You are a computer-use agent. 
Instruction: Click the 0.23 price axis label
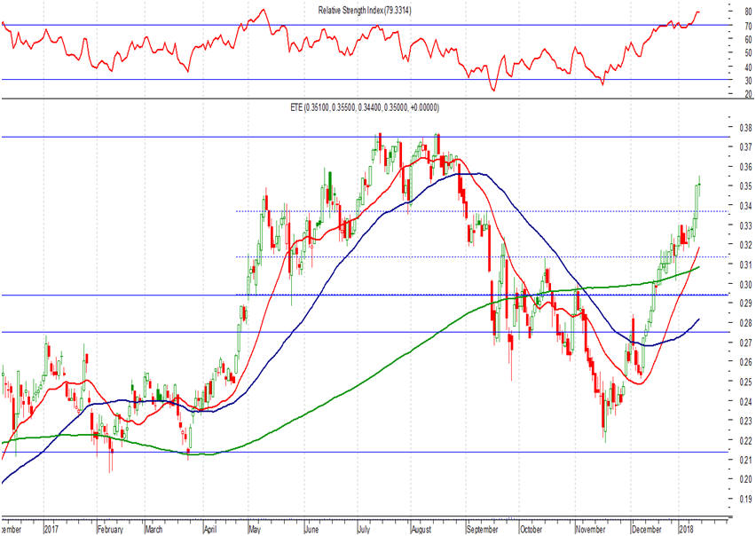746,421
